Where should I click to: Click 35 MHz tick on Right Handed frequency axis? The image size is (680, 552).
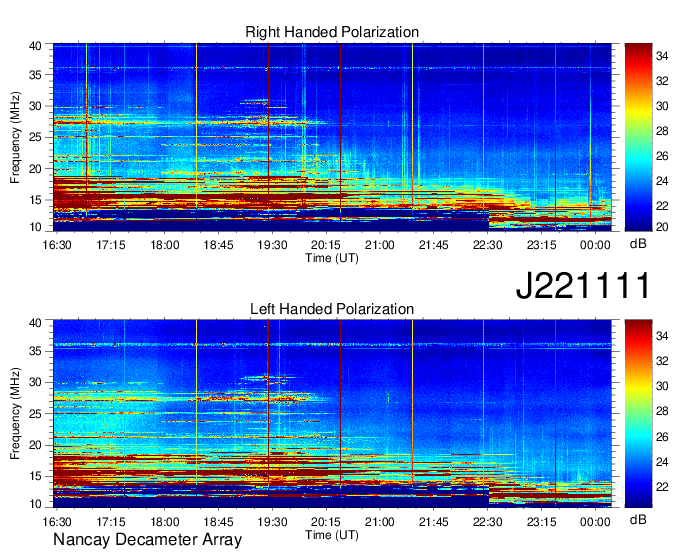pyautogui.click(x=35, y=75)
